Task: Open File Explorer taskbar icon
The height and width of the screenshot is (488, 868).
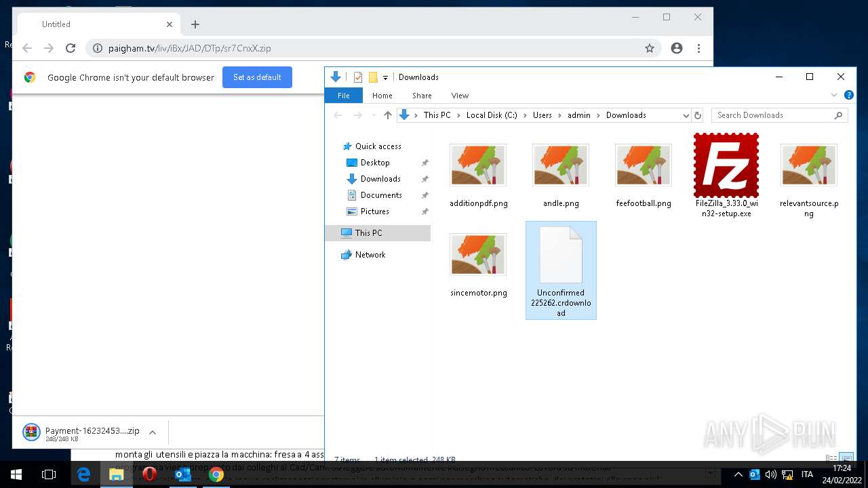Action: 117,474
